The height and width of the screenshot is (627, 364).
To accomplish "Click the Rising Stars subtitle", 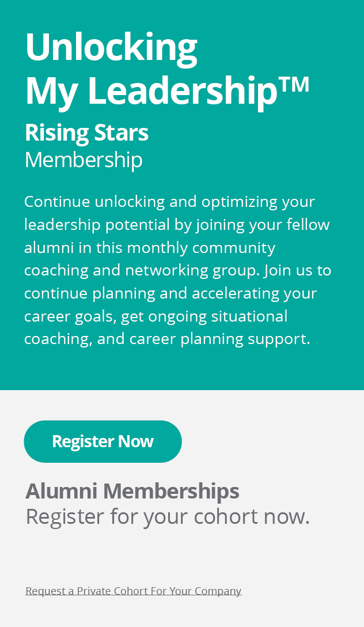I will click(x=86, y=133).
